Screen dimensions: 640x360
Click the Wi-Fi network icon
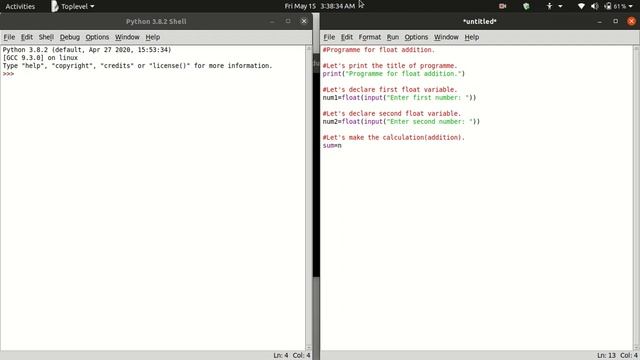pyautogui.click(x=581, y=6)
